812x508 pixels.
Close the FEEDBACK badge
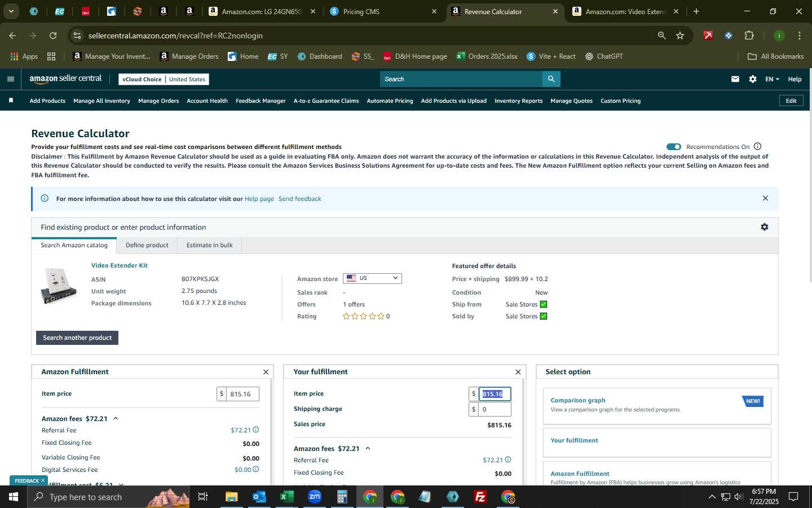click(x=42, y=480)
